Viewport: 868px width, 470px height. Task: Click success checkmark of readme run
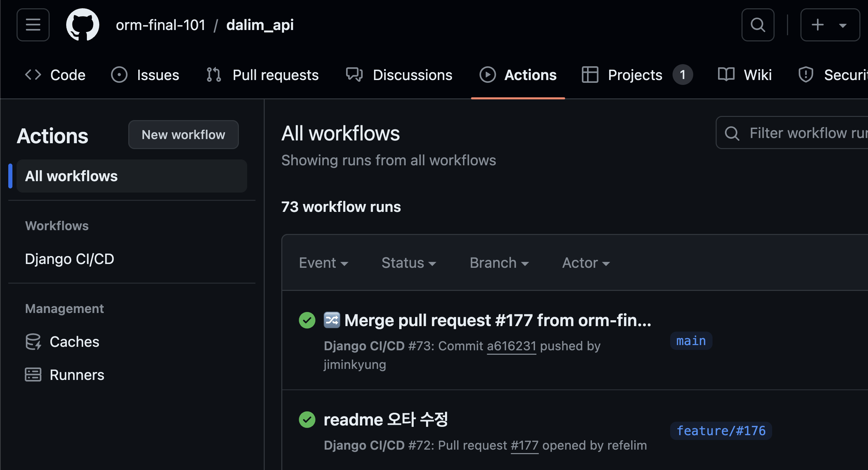coord(307,420)
